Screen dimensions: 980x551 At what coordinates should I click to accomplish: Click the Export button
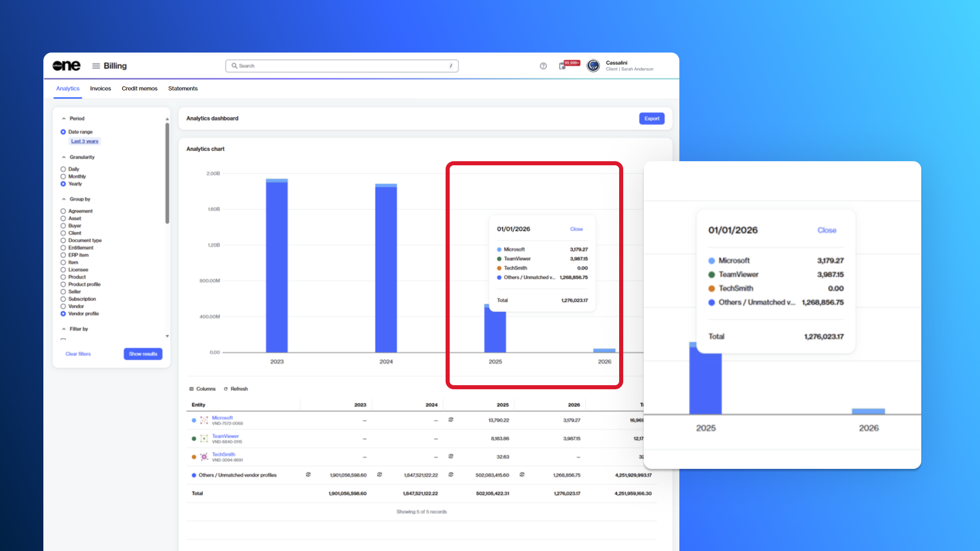(652, 118)
